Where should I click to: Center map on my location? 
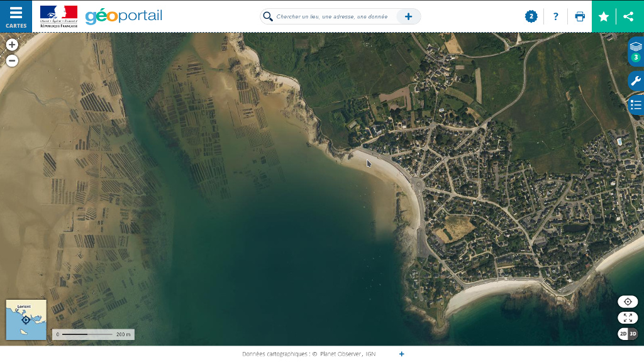[627, 302]
